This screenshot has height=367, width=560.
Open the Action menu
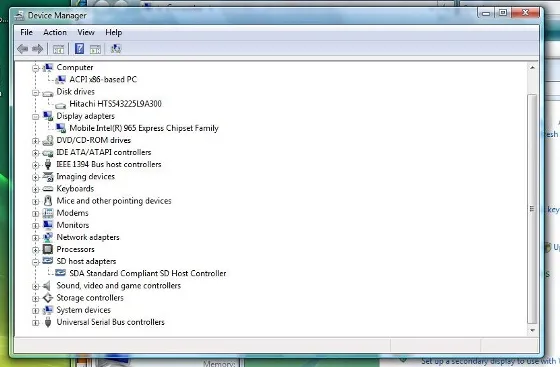click(55, 32)
